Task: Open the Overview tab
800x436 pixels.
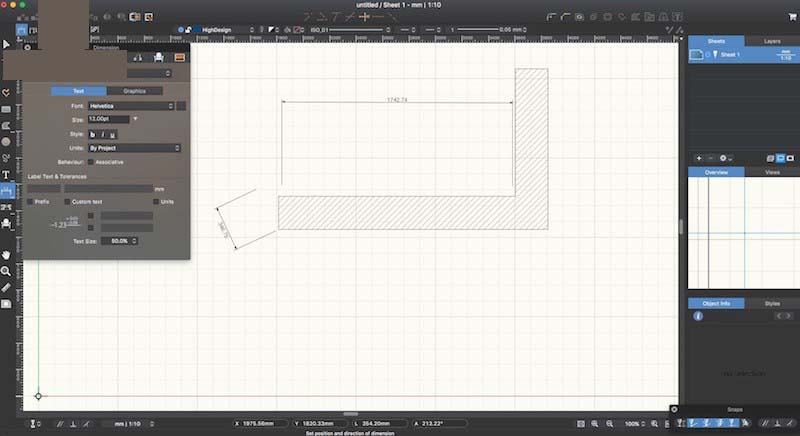Action: (716, 172)
